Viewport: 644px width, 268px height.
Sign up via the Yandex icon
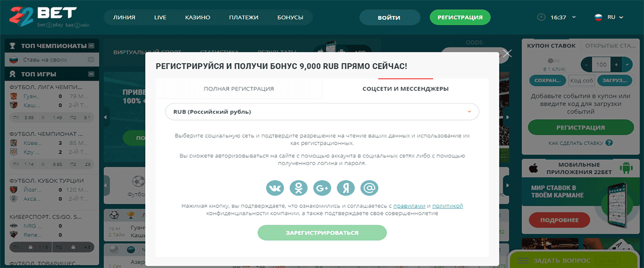(346, 188)
